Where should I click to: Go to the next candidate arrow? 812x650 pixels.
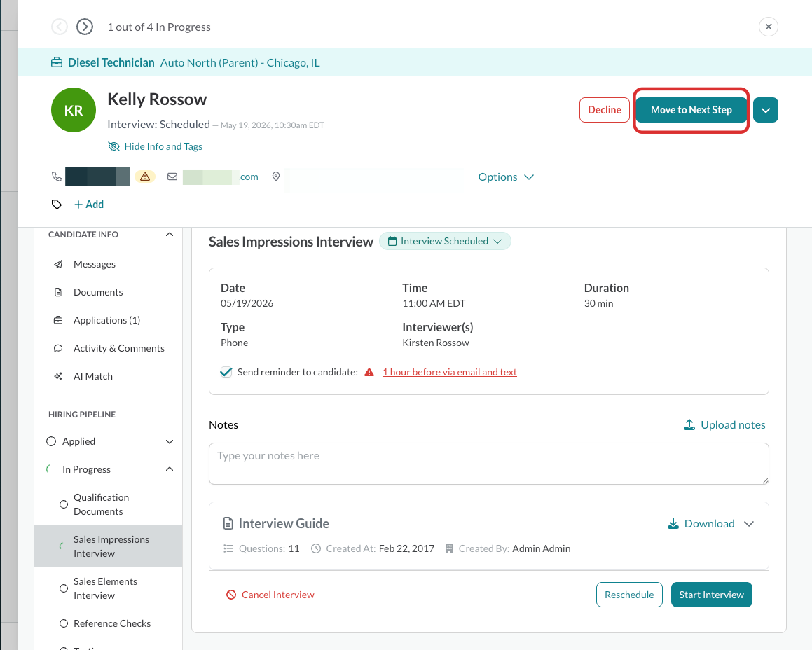point(85,27)
